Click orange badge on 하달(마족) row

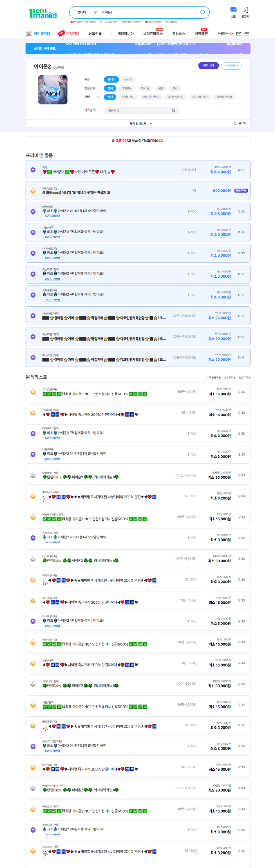click(33, 663)
